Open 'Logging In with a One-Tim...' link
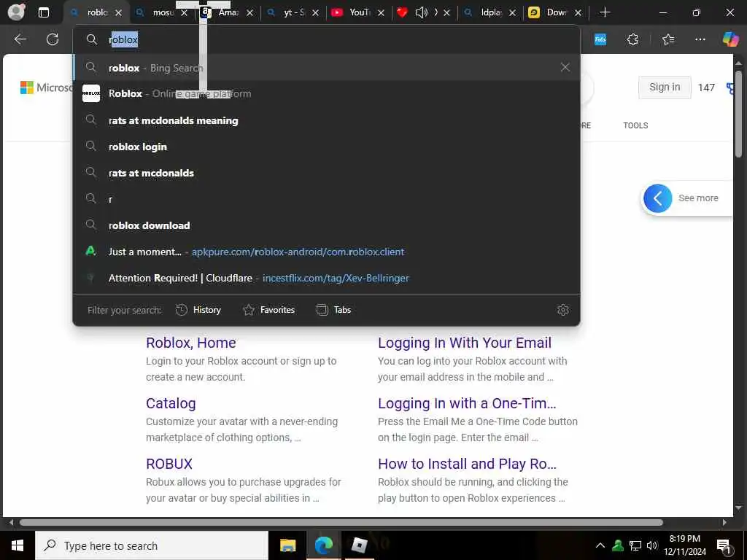Image resolution: width=747 pixels, height=560 pixels. point(467,403)
